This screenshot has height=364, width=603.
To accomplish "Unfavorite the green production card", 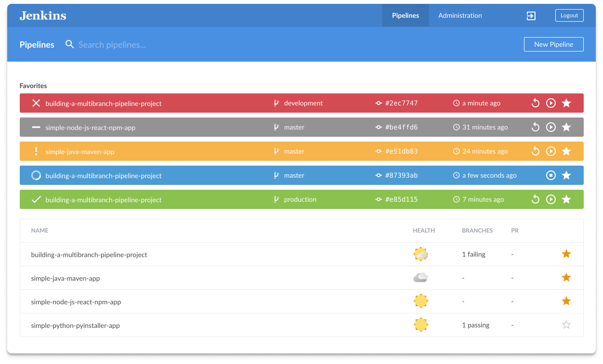I will click(x=566, y=199).
